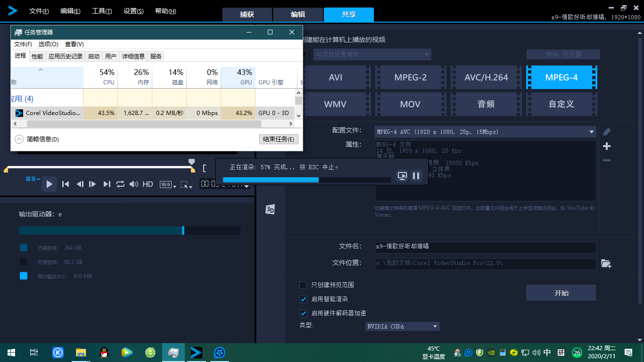Open QQ penguin icon in taskbar
This screenshot has height=362, width=644.
[x=104, y=353]
